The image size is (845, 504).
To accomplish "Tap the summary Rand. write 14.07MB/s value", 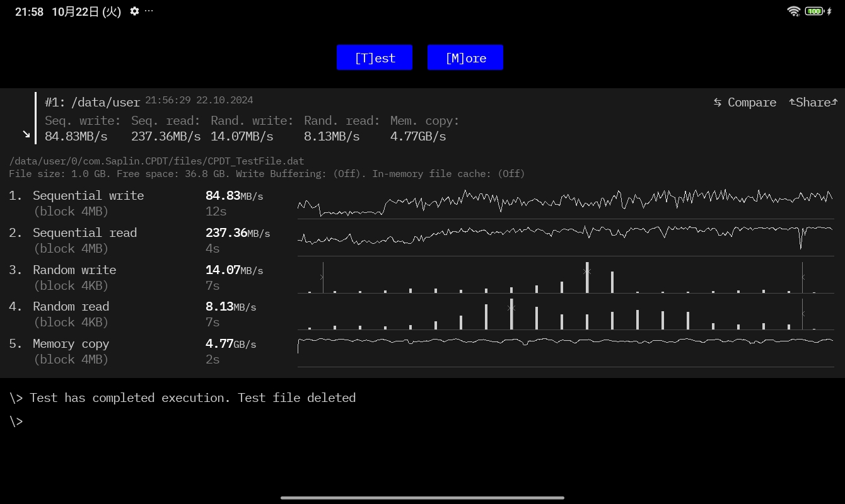I will click(242, 136).
